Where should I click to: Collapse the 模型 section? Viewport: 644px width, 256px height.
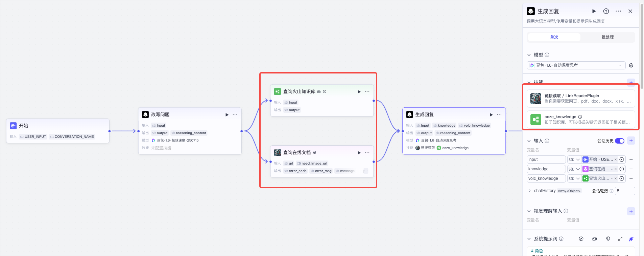click(529, 55)
